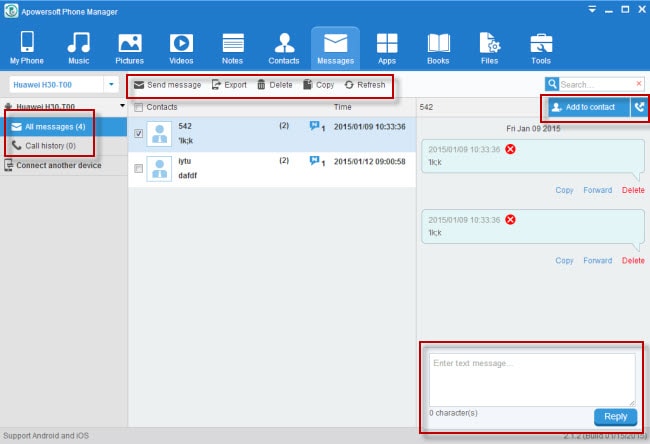Click the Apowersoft Phone Manager logo
650x444 pixels.
(11, 11)
